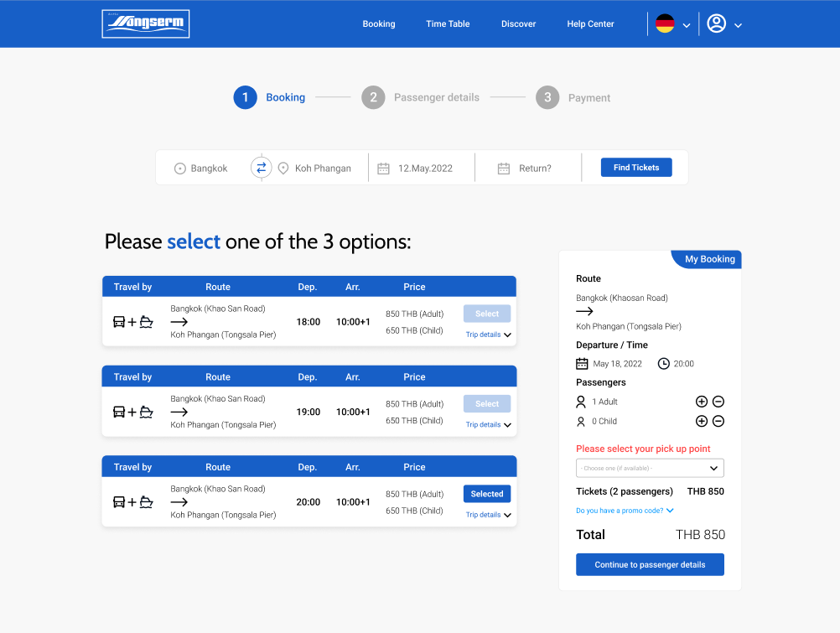840x633 pixels.
Task: Increase Adult passenger count with plus
Action: click(702, 402)
